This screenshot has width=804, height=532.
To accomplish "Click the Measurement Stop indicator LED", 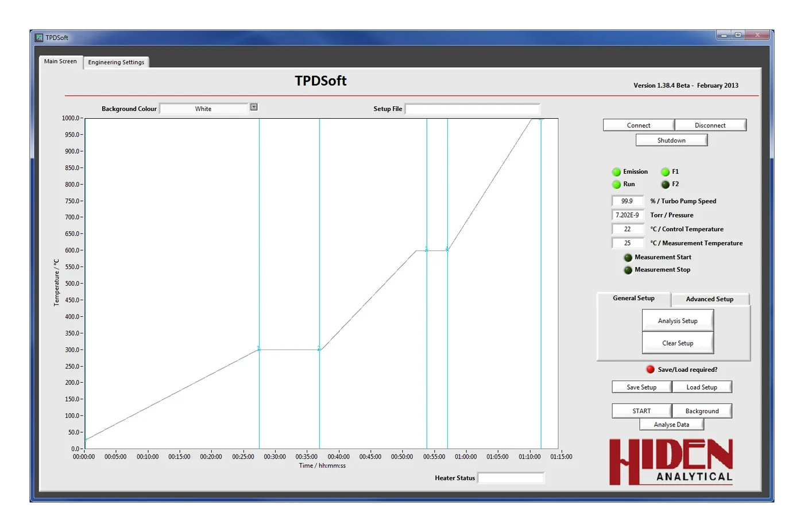I will coord(628,270).
